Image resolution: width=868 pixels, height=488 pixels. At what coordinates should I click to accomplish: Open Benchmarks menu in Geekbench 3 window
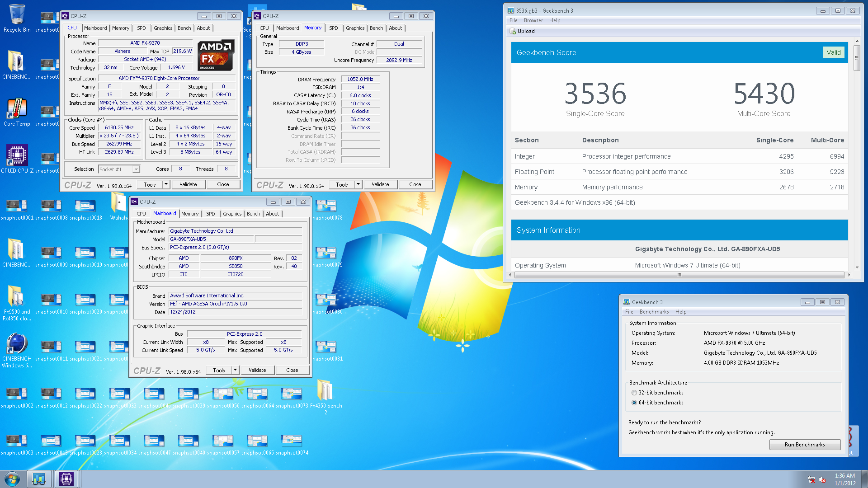(x=654, y=312)
